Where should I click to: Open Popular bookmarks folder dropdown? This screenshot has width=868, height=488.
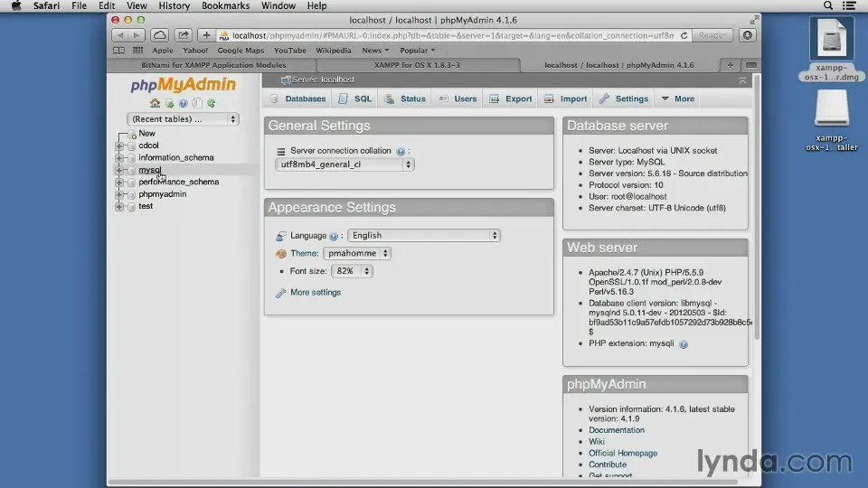click(x=418, y=51)
